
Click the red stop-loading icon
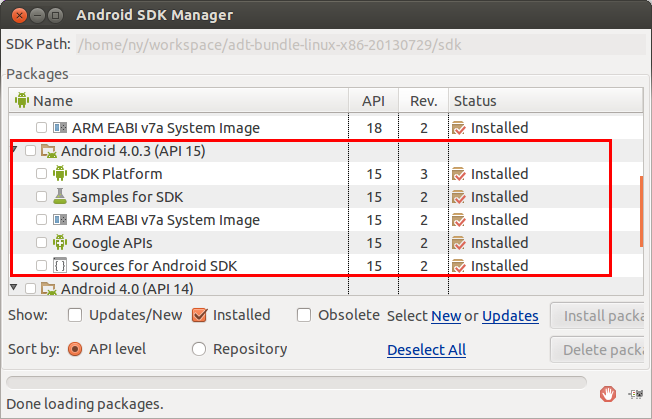click(607, 391)
